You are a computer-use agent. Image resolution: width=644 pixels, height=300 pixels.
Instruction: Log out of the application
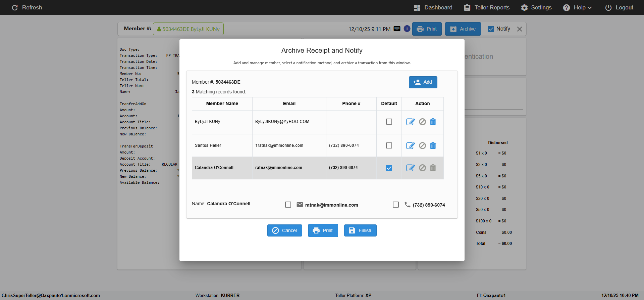pos(619,8)
